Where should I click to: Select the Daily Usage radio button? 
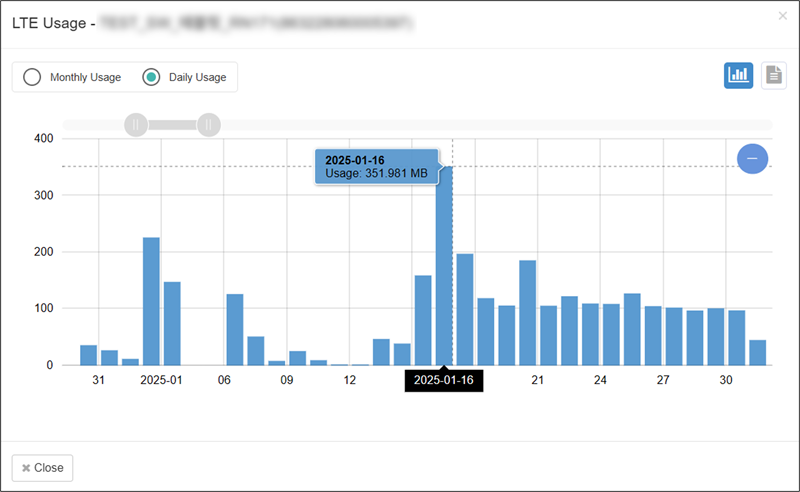151,77
